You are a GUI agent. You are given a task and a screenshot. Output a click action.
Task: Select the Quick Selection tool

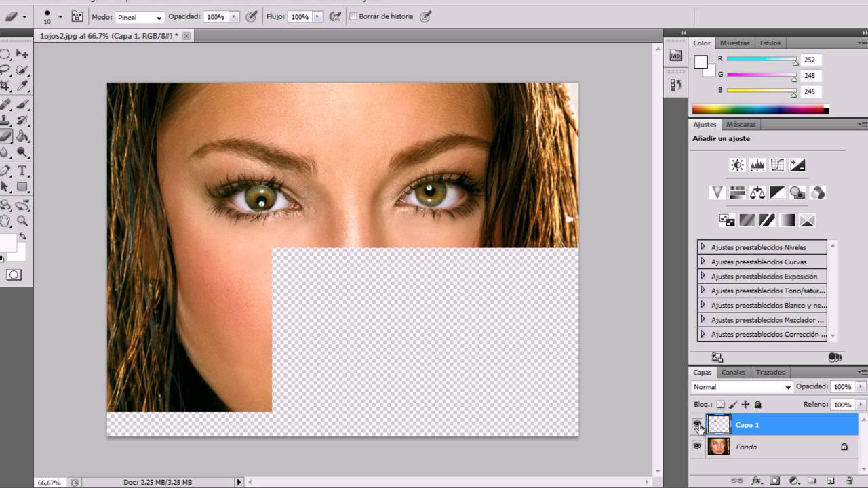click(x=22, y=70)
